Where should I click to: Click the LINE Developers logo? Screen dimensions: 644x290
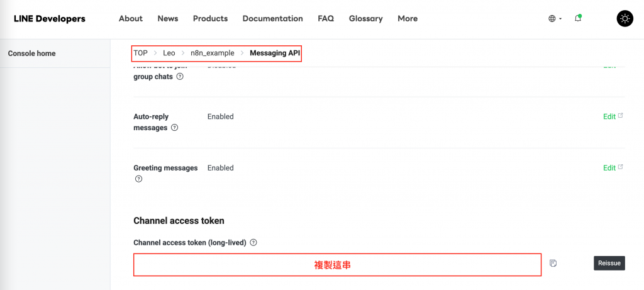pos(49,18)
